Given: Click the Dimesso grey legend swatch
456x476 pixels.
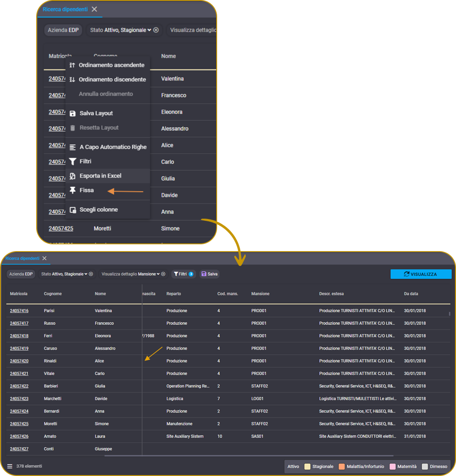Looking at the screenshot, I should pyautogui.click(x=425, y=466).
